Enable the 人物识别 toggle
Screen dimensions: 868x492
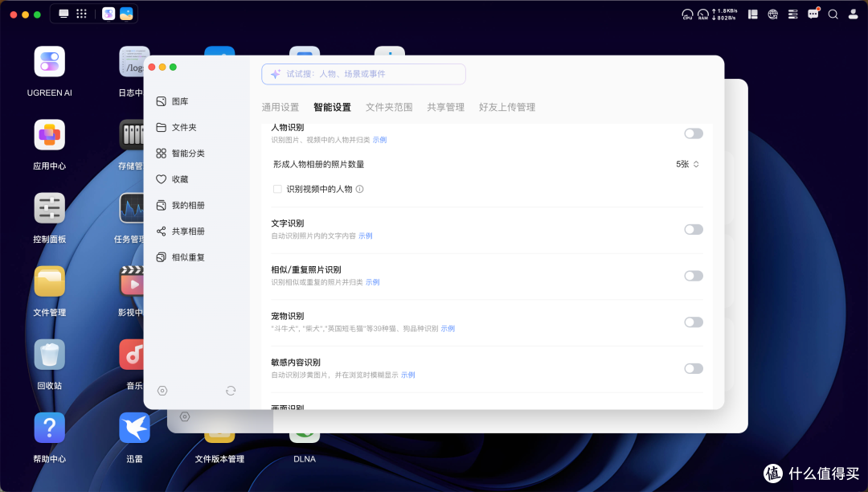click(694, 133)
